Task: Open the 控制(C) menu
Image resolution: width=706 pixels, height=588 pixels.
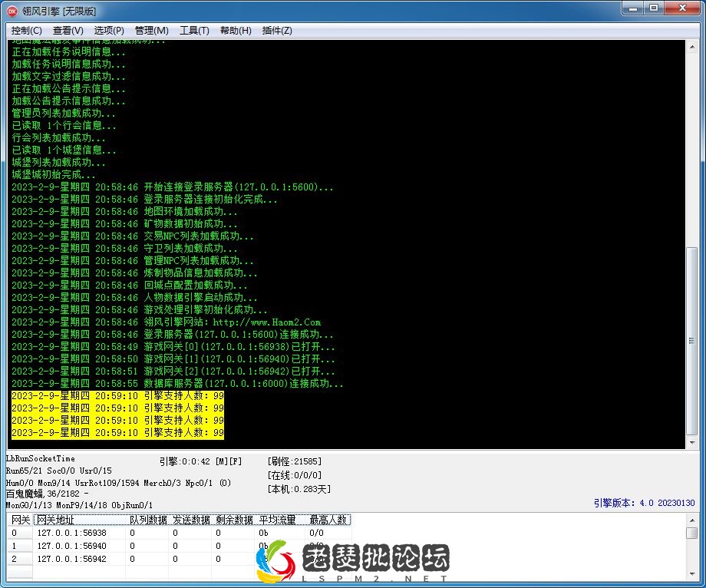Action: pos(27,31)
